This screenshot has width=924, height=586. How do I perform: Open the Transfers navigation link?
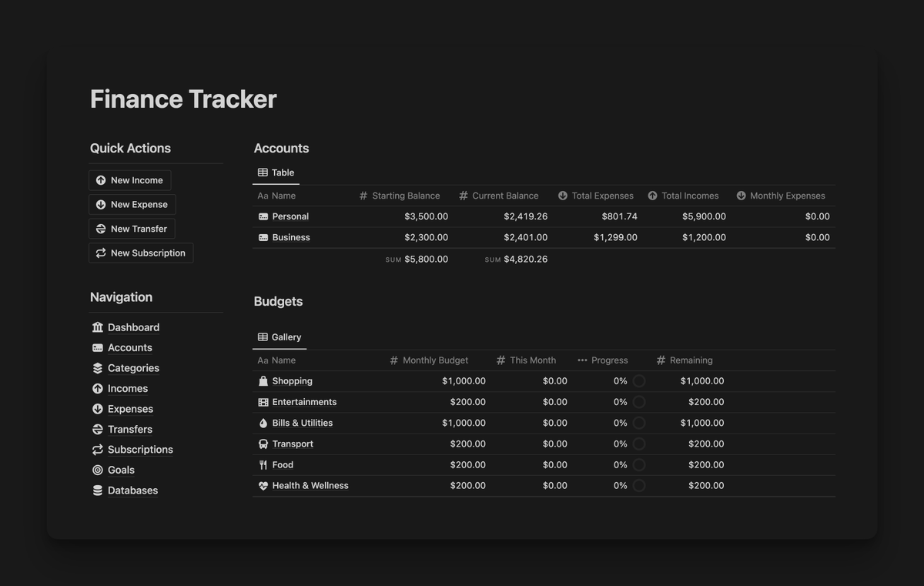click(130, 429)
